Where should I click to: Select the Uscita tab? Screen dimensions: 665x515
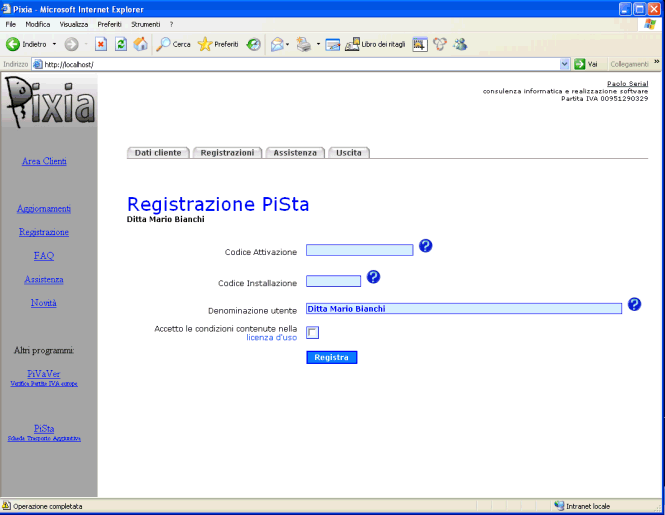click(x=349, y=153)
